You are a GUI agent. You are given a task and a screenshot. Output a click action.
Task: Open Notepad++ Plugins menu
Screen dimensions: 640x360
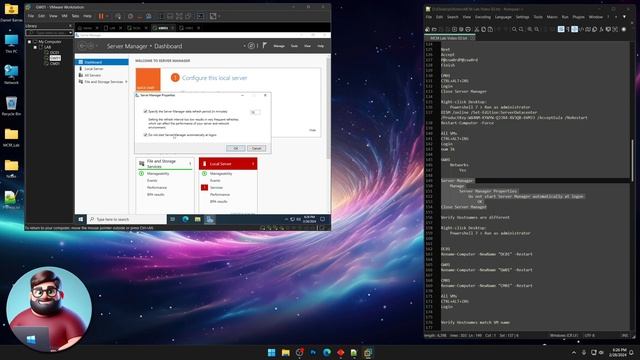(578, 17)
